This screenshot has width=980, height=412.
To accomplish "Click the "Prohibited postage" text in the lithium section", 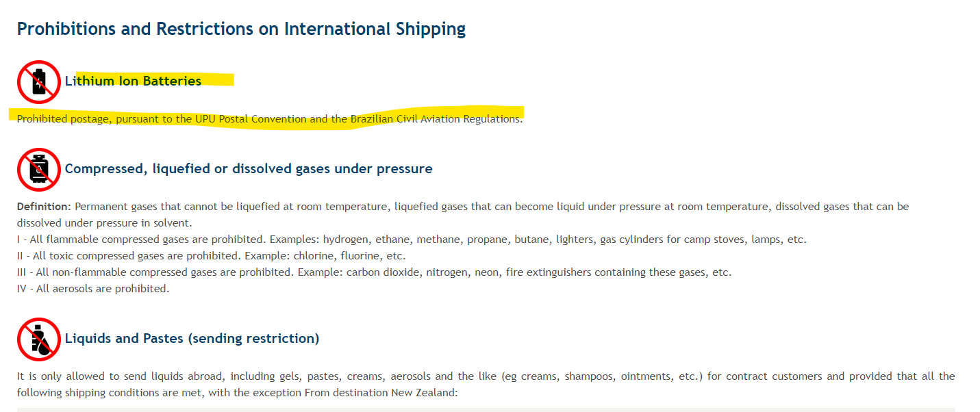I will pos(64,119).
